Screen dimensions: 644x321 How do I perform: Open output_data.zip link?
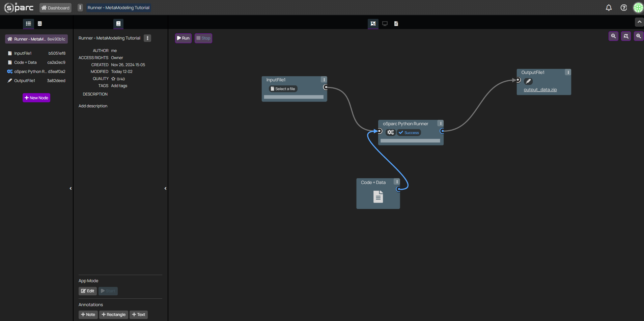(x=540, y=90)
